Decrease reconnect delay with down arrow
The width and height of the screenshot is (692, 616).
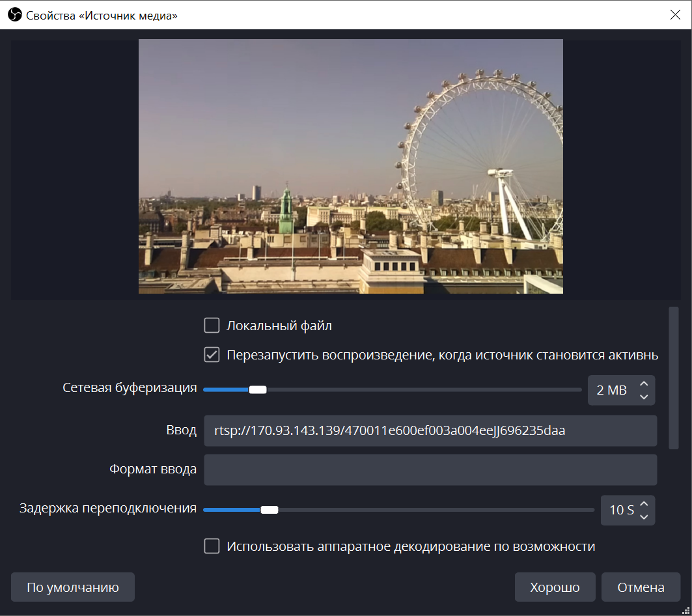pyautogui.click(x=644, y=517)
